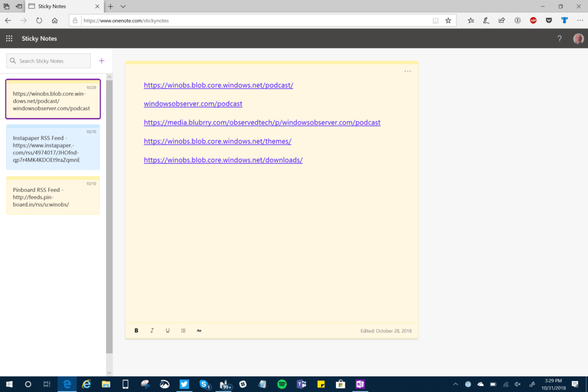Toggle bold formatting in the note
The image size is (588, 392).
tap(136, 330)
